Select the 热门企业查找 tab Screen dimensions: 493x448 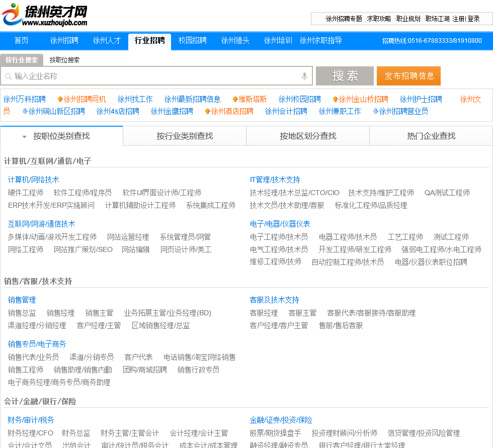pyautogui.click(x=431, y=136)
